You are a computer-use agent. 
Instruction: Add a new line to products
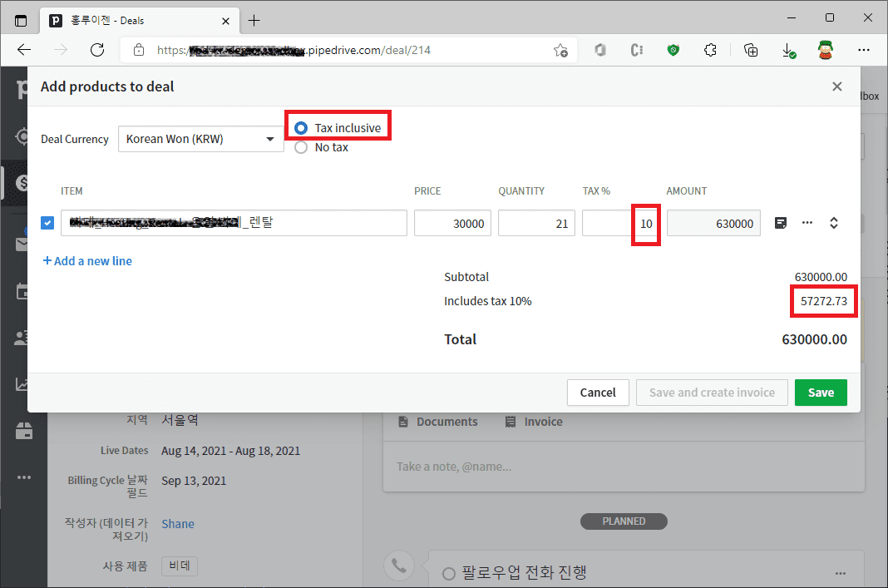pyautogui.click(x=88, y=261)
